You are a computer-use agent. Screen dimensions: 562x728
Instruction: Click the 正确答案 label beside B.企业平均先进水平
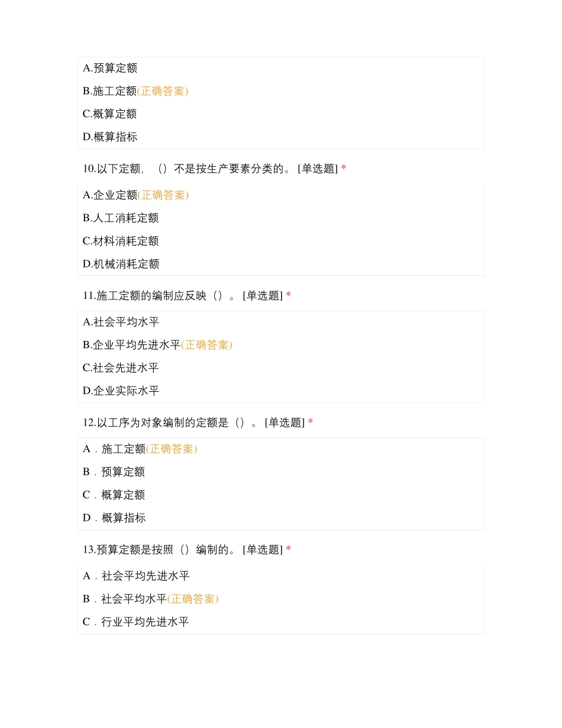coord(206,345)
